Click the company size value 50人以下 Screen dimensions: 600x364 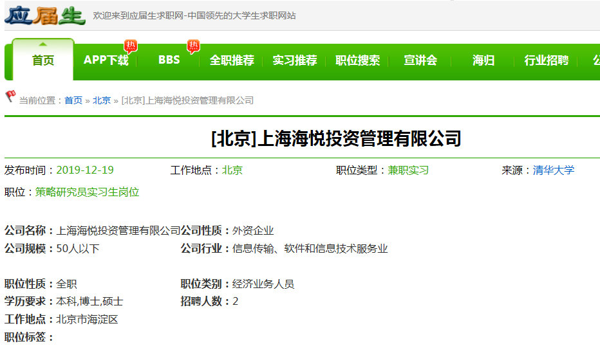point(78,248)
